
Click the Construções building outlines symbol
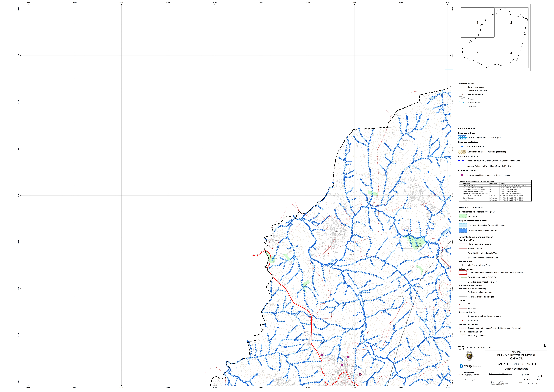tap(462, 98)
